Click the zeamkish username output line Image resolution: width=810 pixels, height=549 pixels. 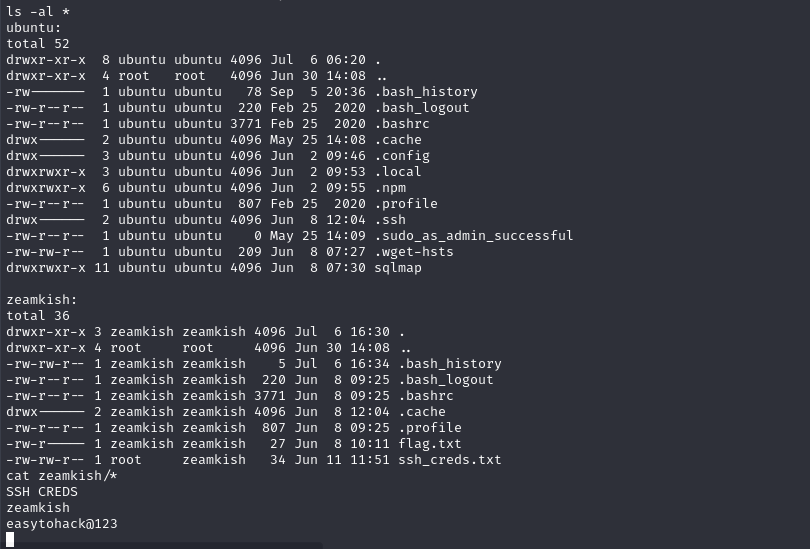(x=38, y=508)
